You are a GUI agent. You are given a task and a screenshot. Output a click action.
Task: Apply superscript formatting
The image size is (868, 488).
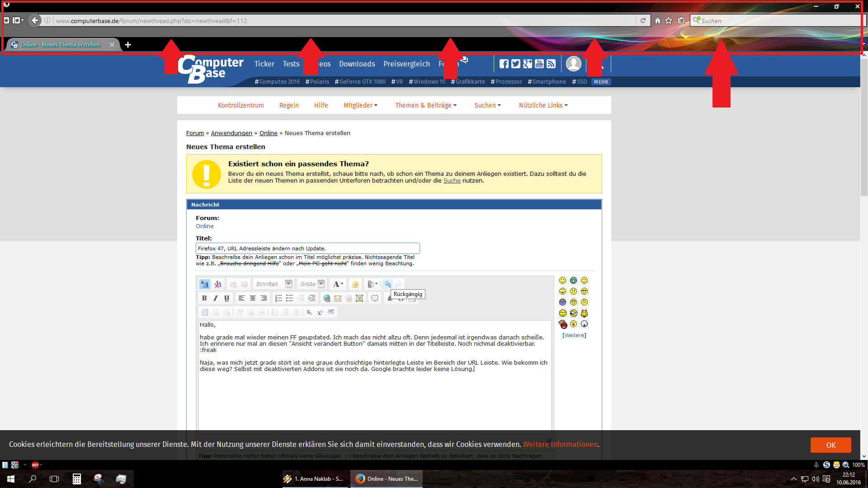click(320, 312)
